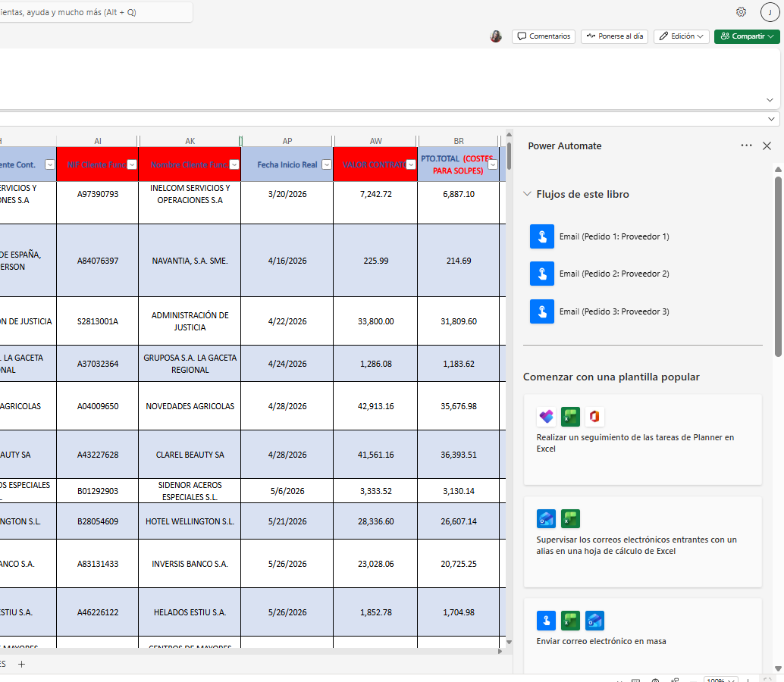Select date cell 4/22/2026
The height and width of the screenshot is (682, 784).
(287, 321)
